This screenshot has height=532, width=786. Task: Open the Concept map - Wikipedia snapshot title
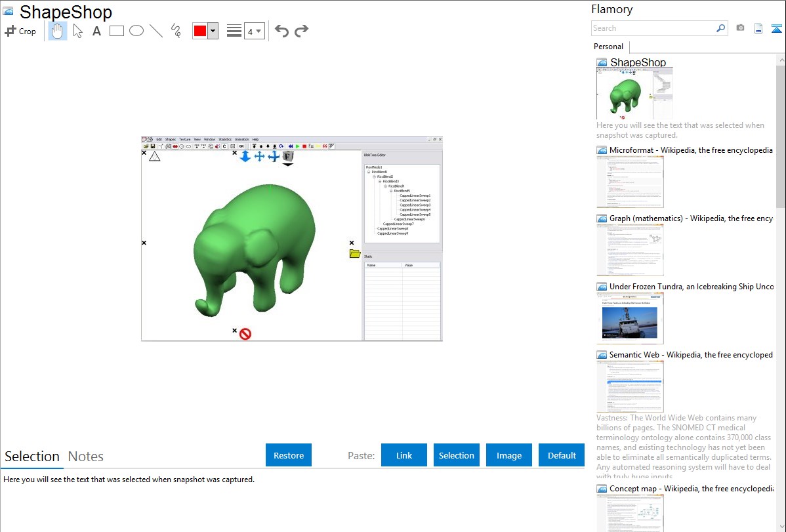click(692, 488)
